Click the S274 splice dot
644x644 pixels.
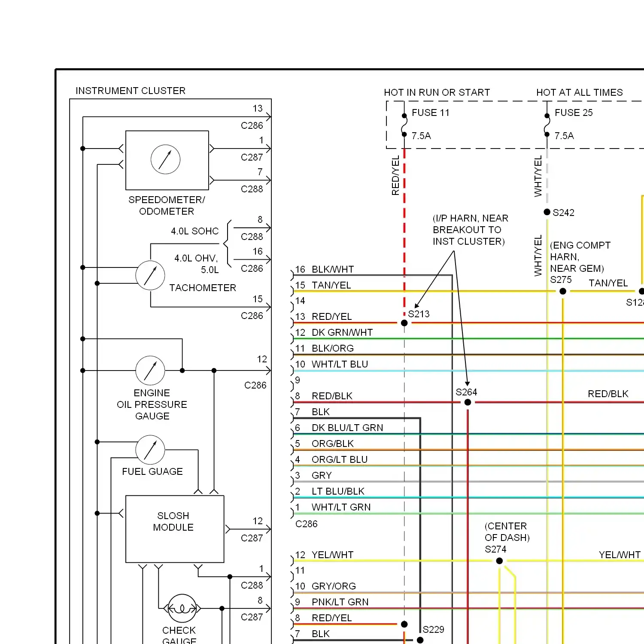[x=499, y=561]
